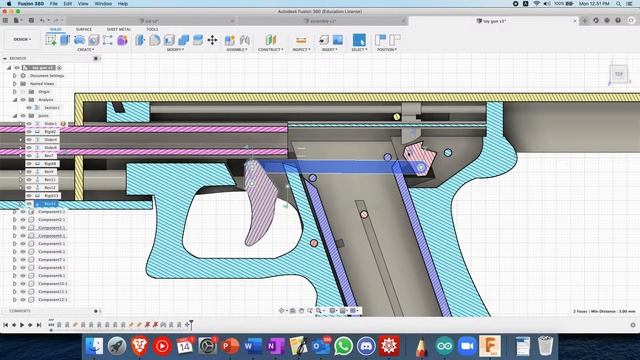Open timeline settings gear
Screen dimensions: 640x360
(x=633, y=325)
